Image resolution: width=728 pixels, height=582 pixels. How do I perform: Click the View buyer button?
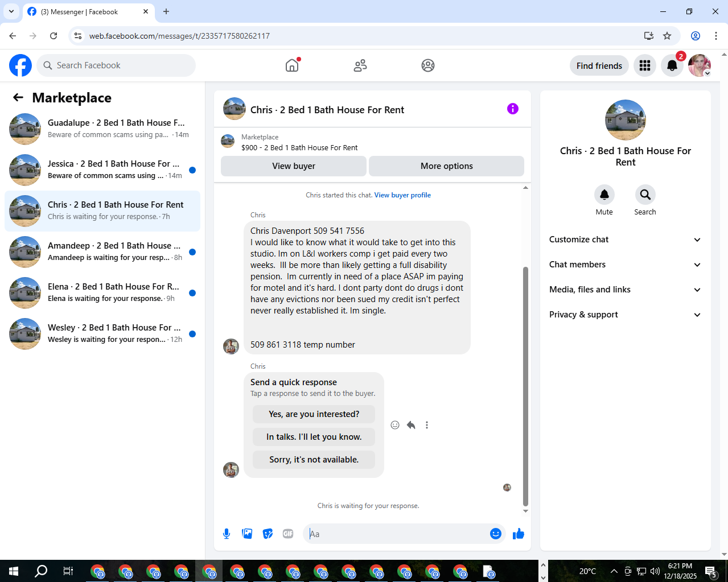pyautogui.click(x=294, y=166)
